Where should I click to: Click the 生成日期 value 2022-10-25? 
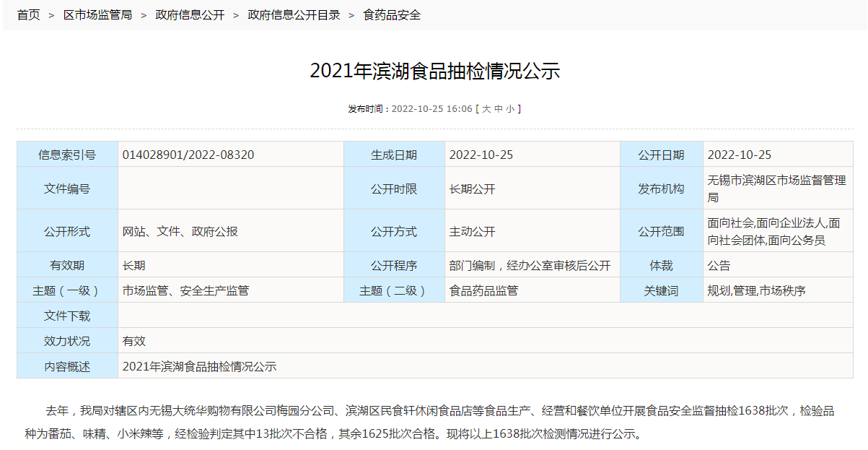click(481, 155)
